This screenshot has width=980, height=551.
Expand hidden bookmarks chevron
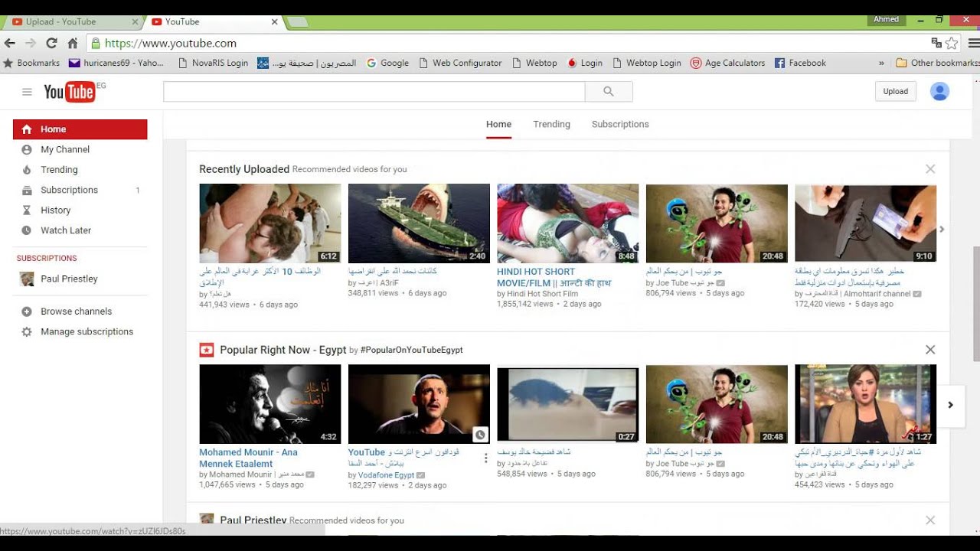[881, 63]
